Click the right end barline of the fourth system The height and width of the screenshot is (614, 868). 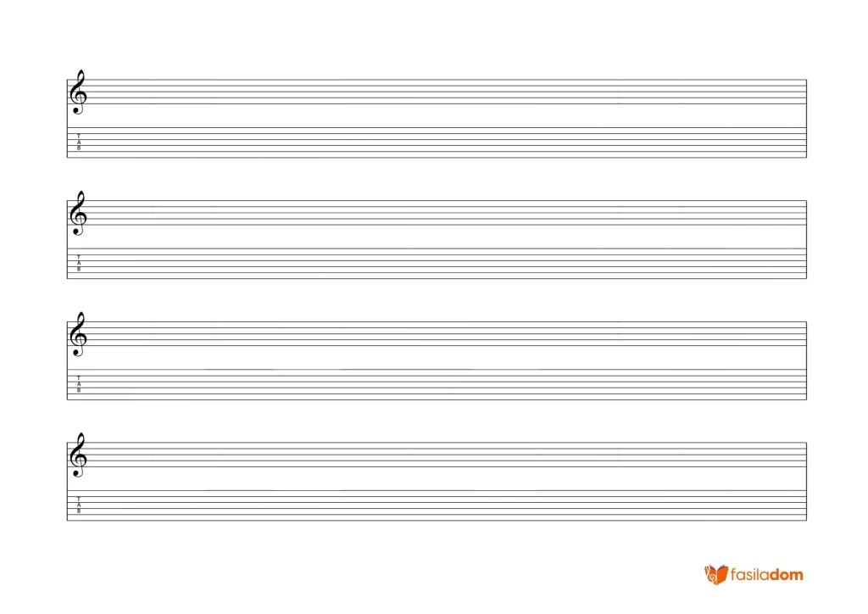(x=807, y=482)
